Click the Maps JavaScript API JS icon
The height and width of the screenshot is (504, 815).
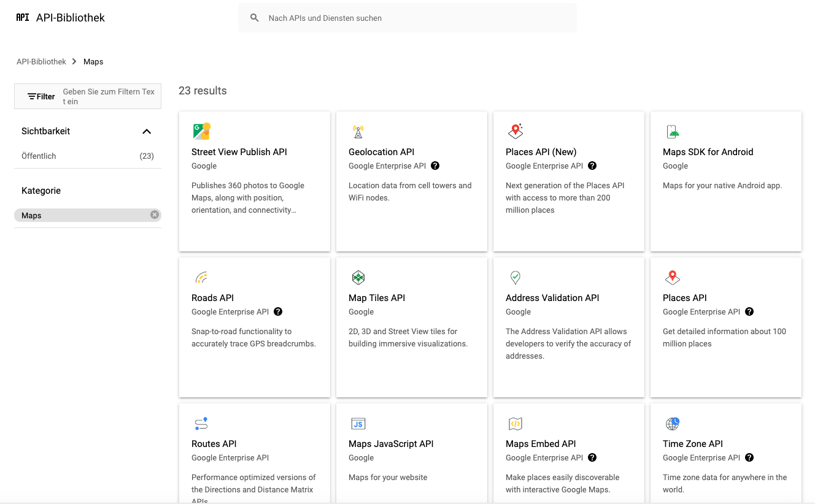tap(358, 424)
